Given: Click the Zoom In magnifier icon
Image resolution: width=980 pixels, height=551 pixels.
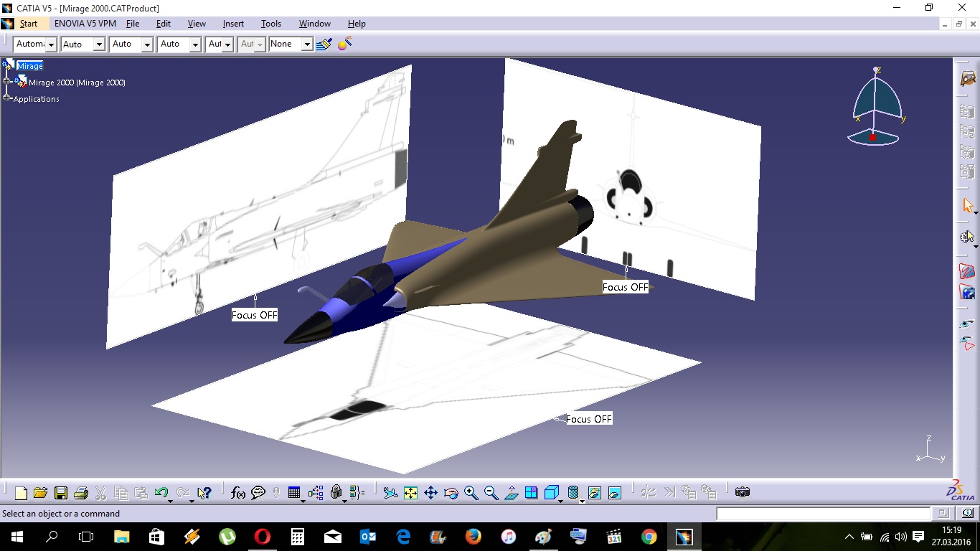Looking at the screenshot, I should point(471,493).
